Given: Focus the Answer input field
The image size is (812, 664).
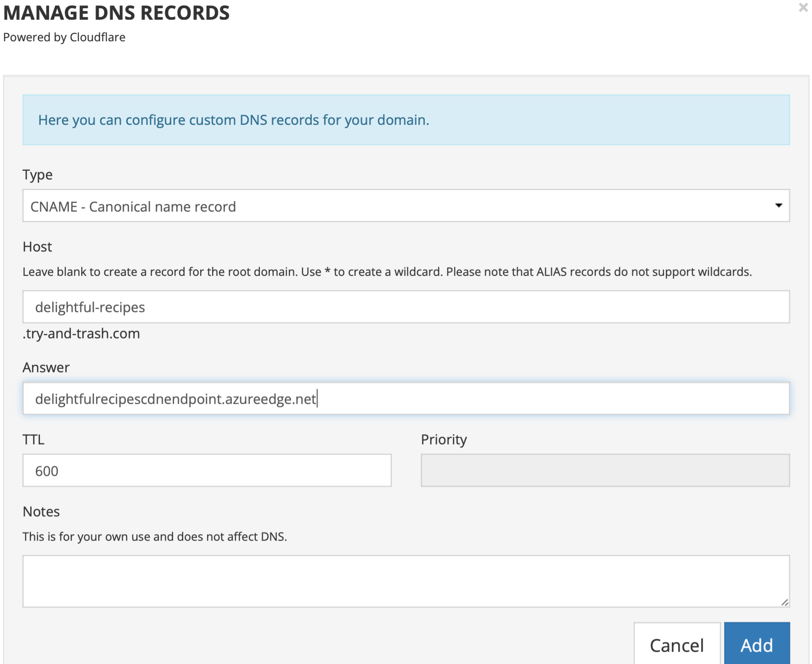Looking at the screenshot, I should [406, 399].
